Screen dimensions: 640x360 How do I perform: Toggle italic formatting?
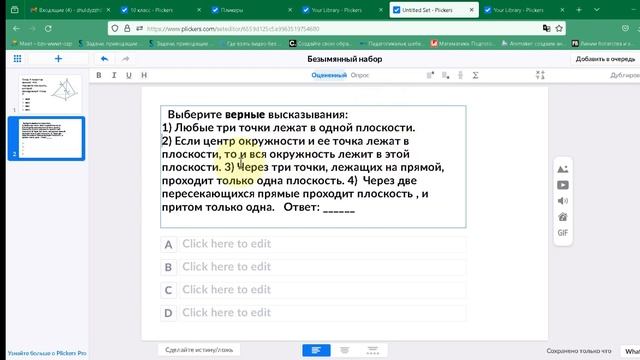(x=114, y=75)
